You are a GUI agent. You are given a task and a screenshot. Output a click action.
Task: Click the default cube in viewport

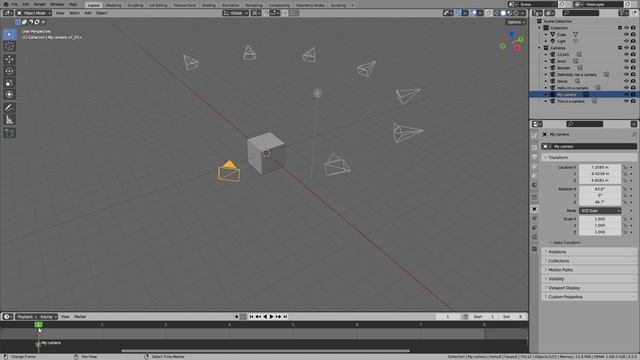(x=266, y=153)
